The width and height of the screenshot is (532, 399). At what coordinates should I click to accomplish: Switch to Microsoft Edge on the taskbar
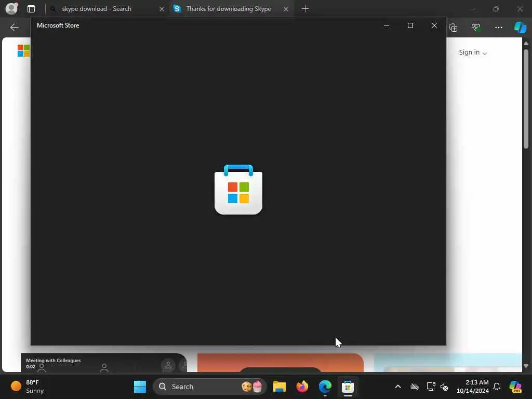[325, 387]
